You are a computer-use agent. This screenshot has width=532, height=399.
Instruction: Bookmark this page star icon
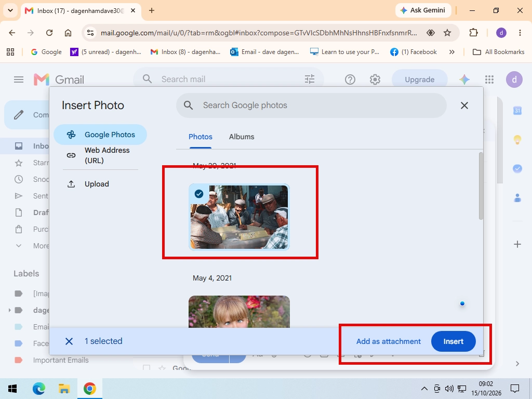pyautogui.click(x=447, y=33)
